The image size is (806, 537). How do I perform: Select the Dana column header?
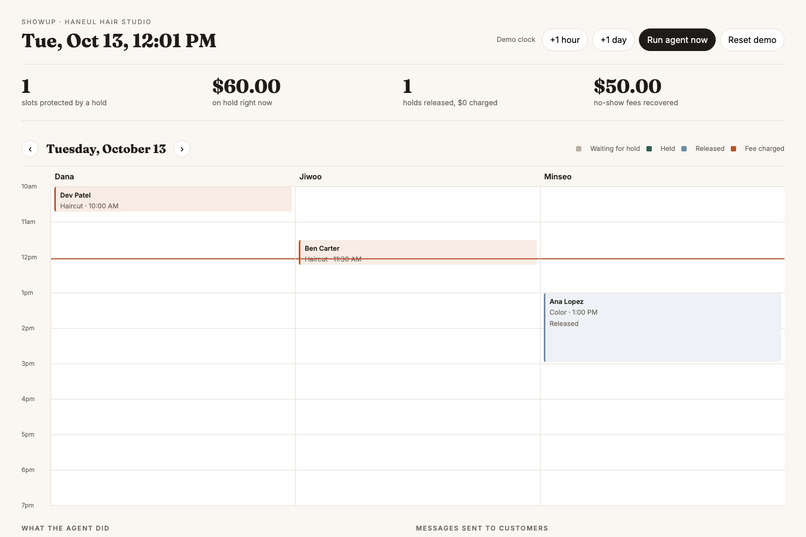(x=64, y=176)
